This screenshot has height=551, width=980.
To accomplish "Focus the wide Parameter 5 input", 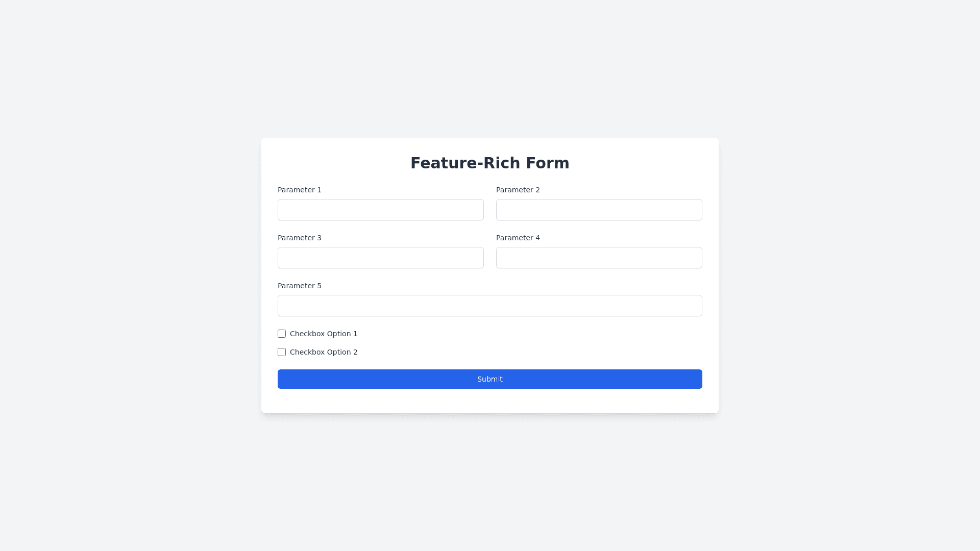I will pyautogui.click(x=489, y=306).
